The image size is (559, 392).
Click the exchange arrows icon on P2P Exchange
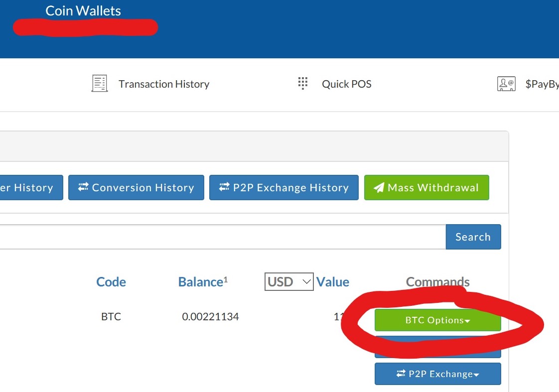[401, 374]
